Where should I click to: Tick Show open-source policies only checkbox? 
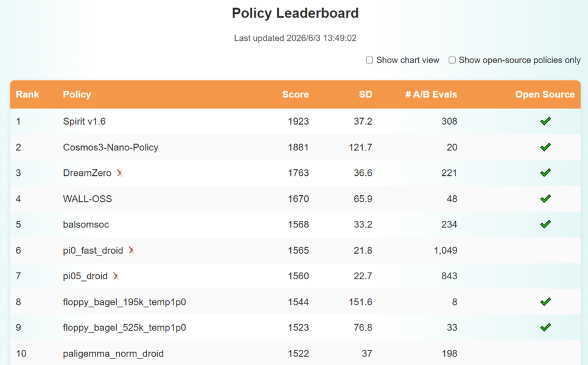coord(452,60)
